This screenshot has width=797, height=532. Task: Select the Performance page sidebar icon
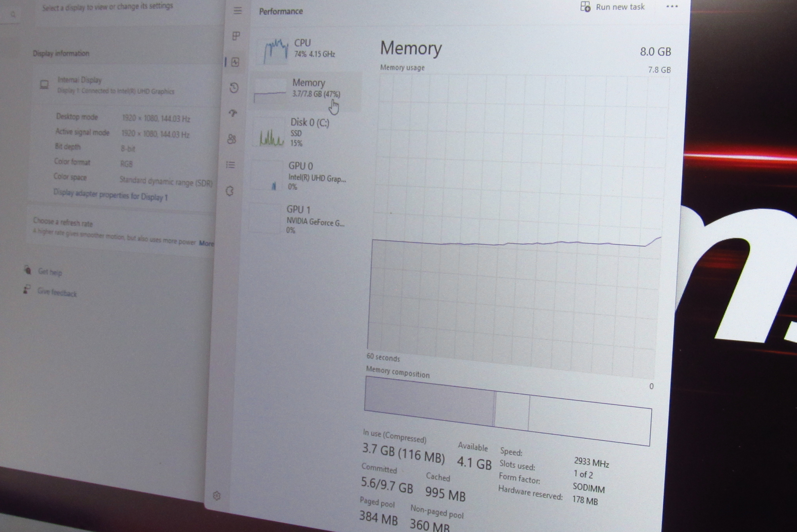click(235, 62)
